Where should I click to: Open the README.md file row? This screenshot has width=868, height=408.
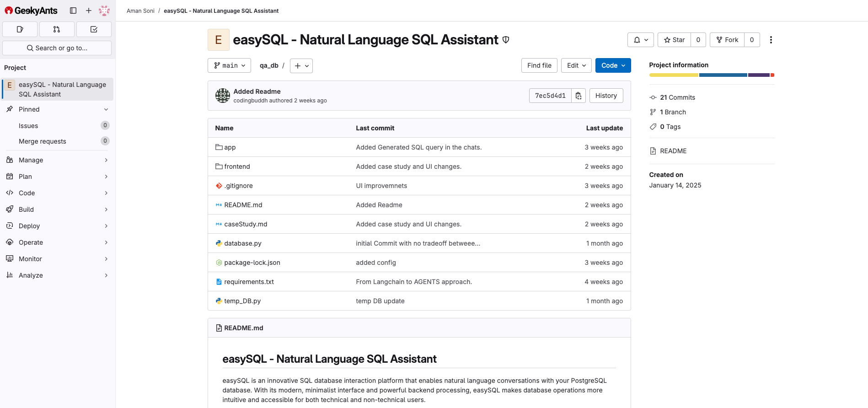[419, 205]
